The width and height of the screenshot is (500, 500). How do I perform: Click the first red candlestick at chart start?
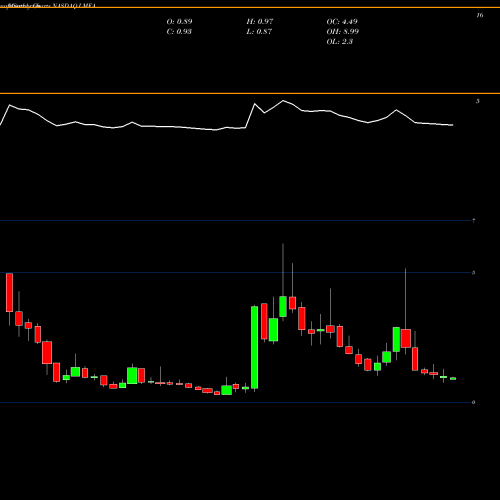pyautogui.click(x=9, y=292)
